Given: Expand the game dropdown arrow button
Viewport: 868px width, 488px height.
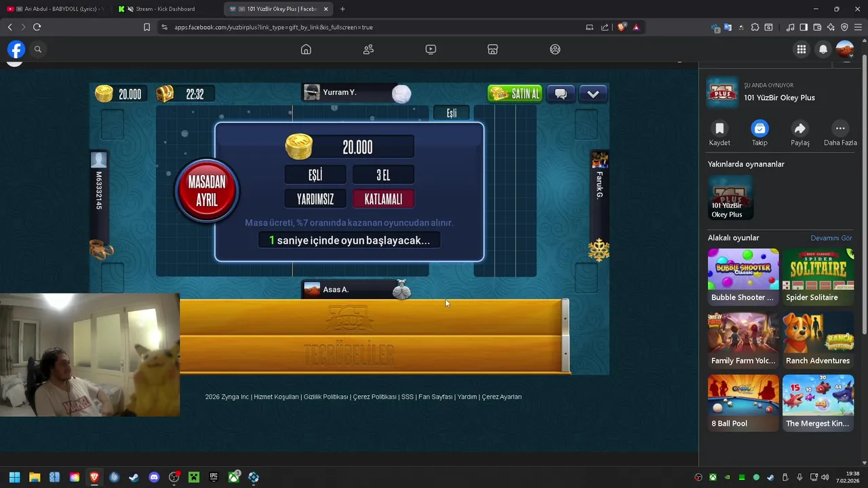Looking at the screenshot, I should (593, 94).
